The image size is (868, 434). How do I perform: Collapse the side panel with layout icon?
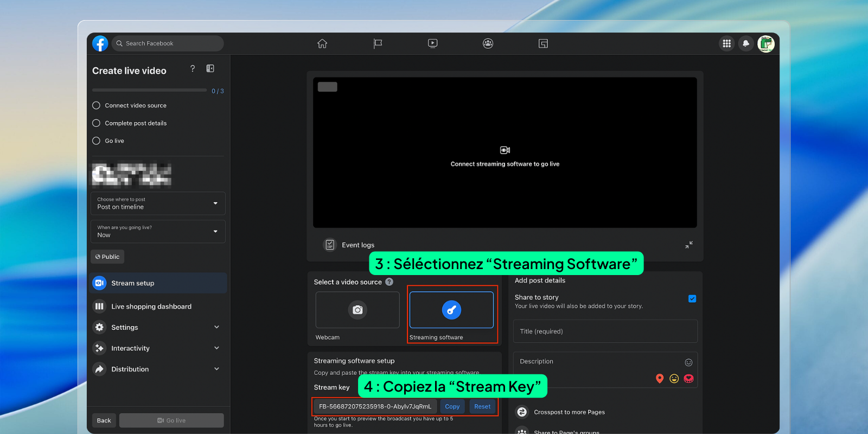(210, 68)
